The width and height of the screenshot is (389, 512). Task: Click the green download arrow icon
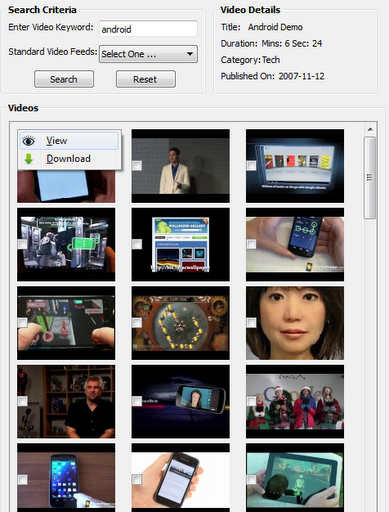coord(29,159)
